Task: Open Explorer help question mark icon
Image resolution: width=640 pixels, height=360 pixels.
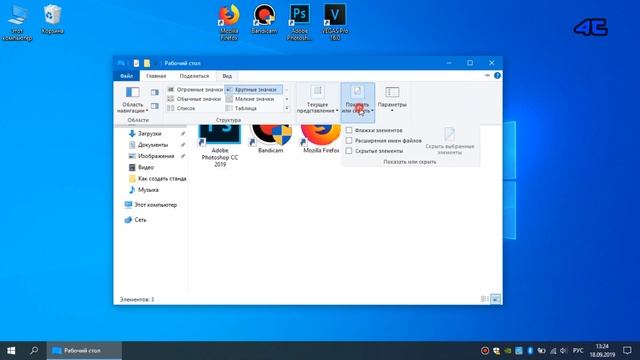Action: pyautogui.click(x=497, y=76)
